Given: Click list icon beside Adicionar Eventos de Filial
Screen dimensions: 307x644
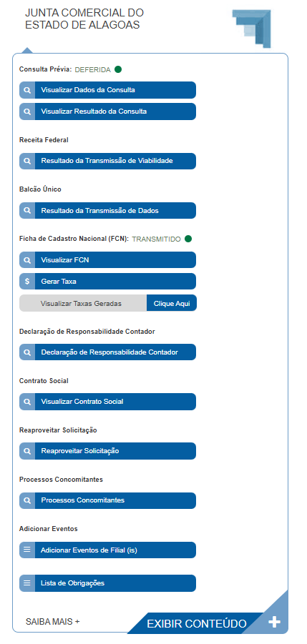Looking at the screenshot, I should click(27, 550).
